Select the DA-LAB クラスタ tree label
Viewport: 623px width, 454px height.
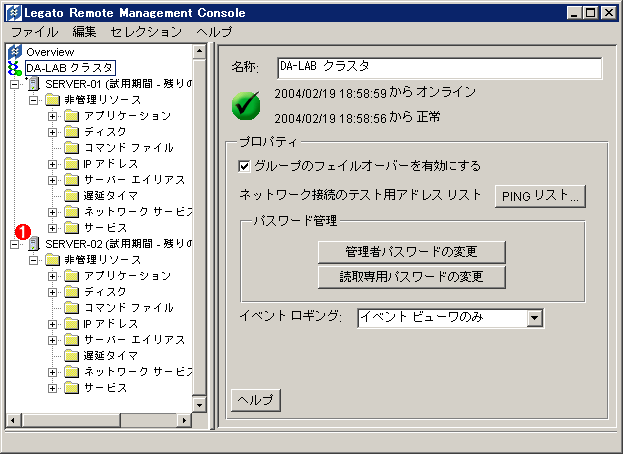point(70,68)
